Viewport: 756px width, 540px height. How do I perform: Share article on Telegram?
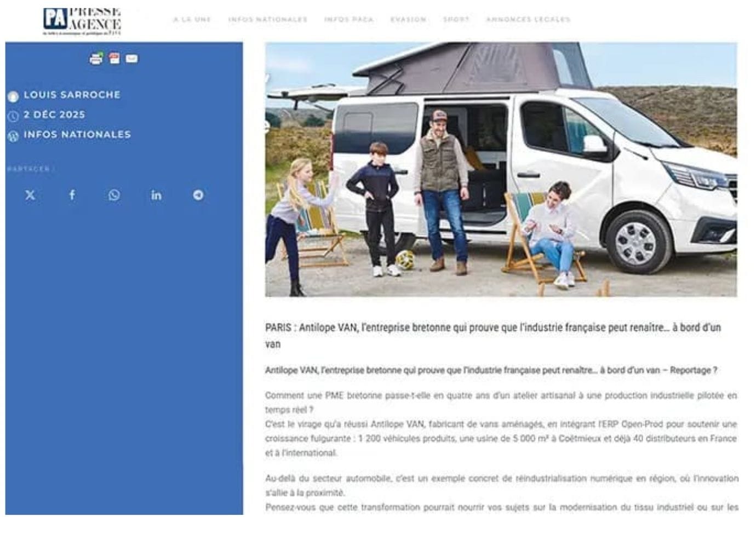[x=198, y=195]
